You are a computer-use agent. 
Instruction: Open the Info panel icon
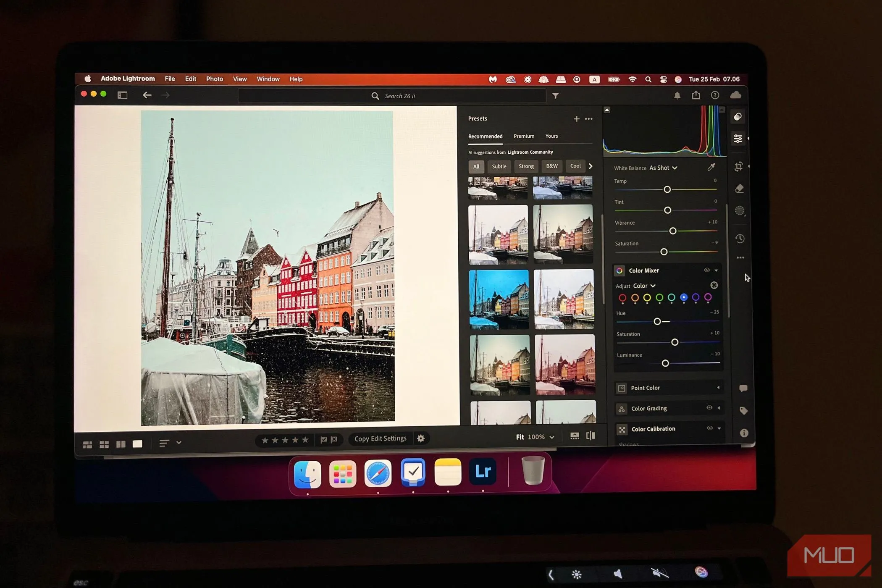[744, 433]
